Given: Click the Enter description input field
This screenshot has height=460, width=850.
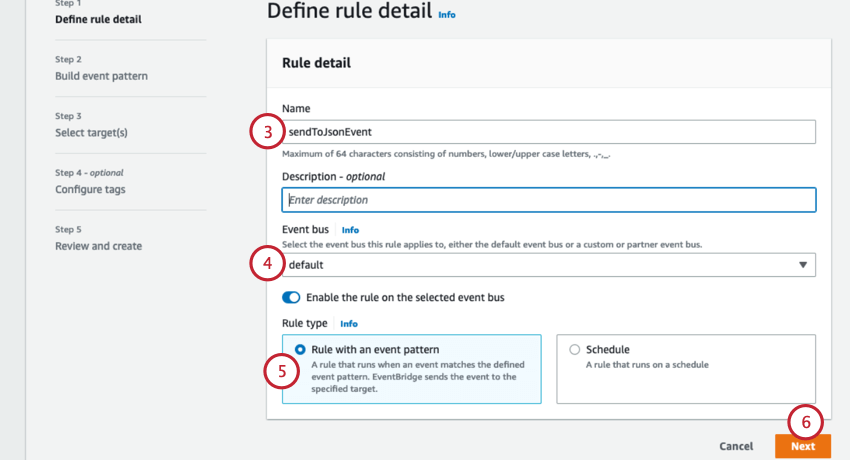Looking at the screenshot, I should [x=548, y=200].
